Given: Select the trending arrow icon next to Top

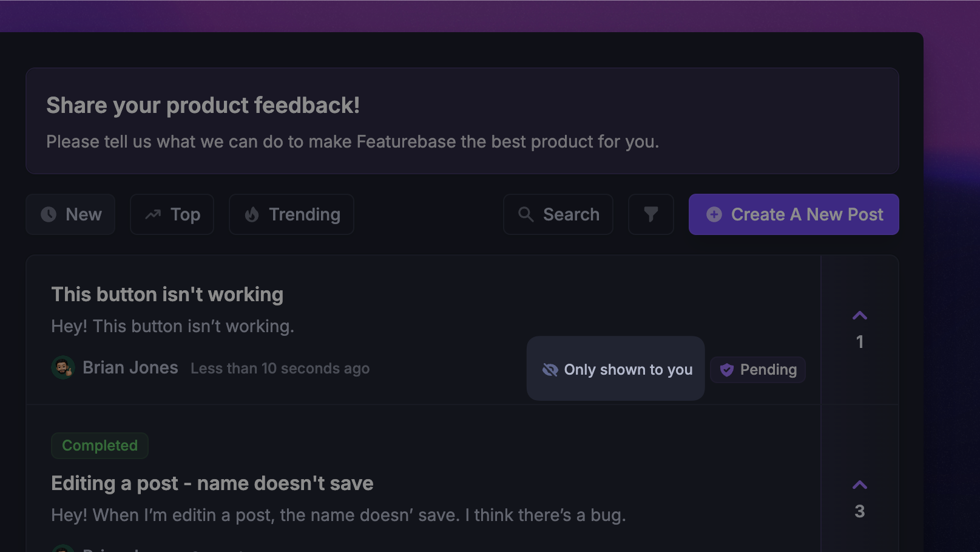Looking at the screenshot, I should pos(152,214).
